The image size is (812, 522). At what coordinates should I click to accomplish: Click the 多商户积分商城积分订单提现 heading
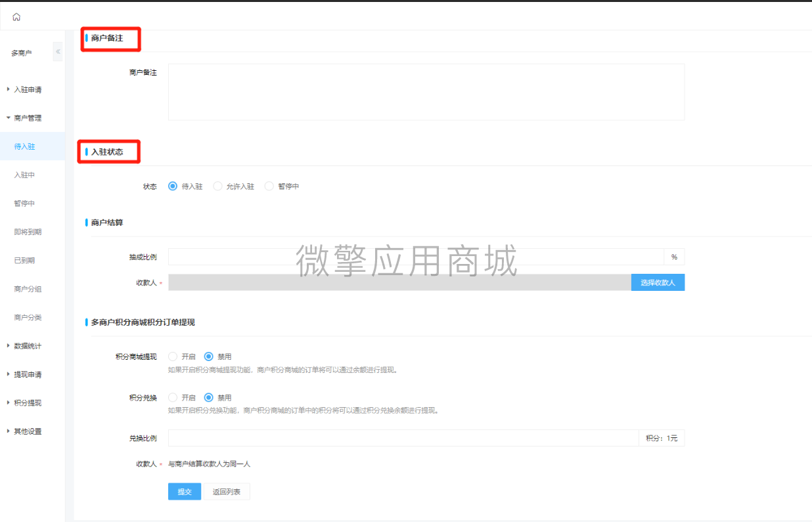tap(143, 322)
